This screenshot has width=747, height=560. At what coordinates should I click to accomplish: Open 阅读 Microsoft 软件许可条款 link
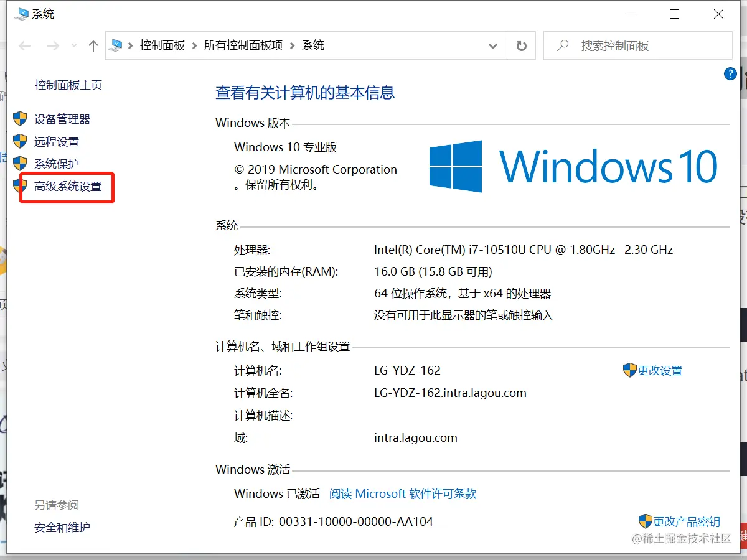coord(403,493)
